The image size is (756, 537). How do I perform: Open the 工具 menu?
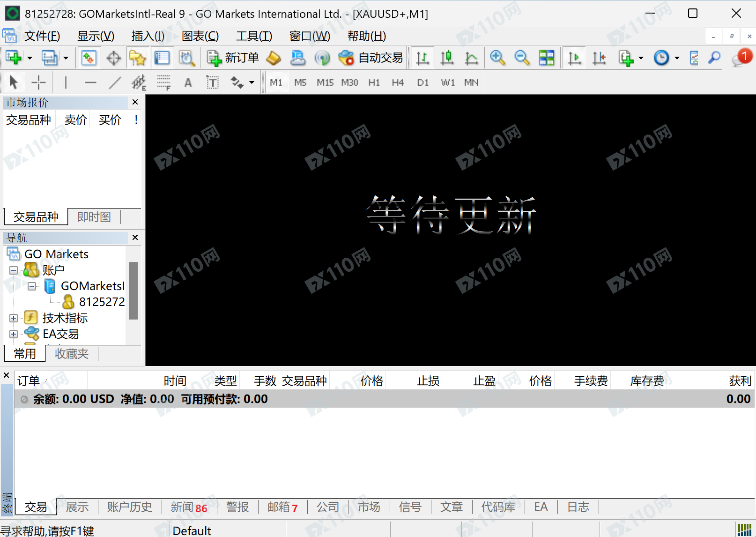pyautogui.click(x=253, y=36)
